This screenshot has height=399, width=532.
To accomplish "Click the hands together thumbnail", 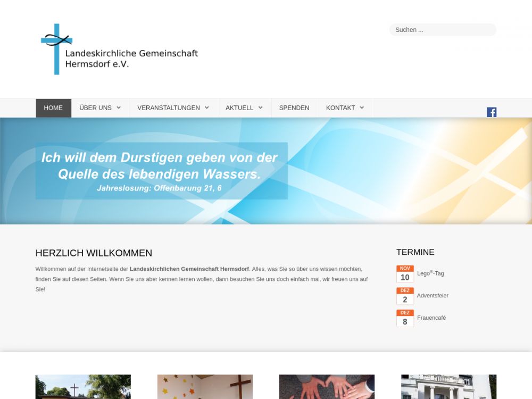I will coord(327,387).
